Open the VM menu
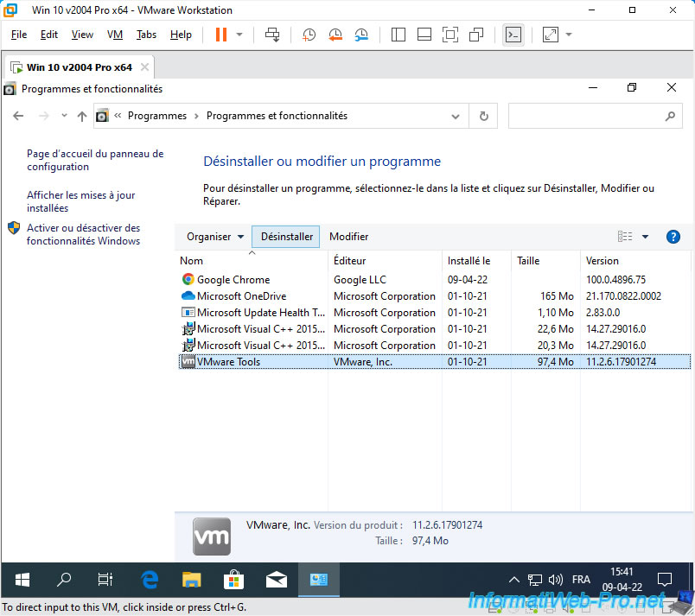The height and width of the screenshot is (616, 695). pos(115,35)
